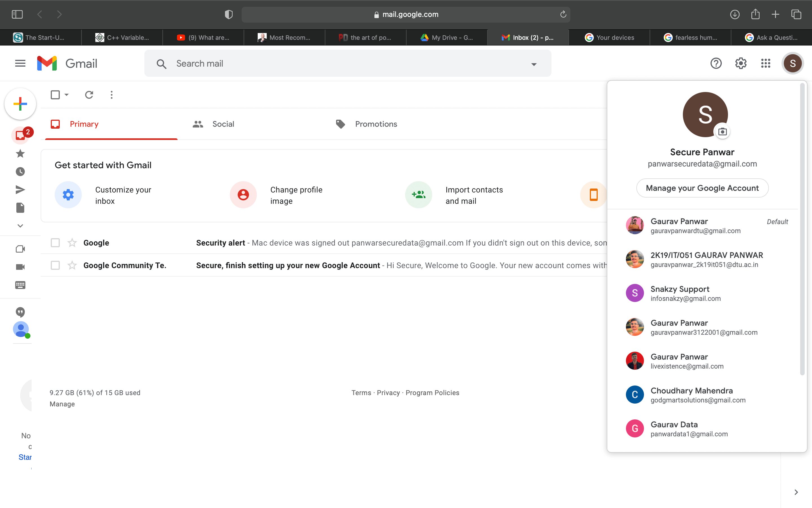Click the search magnifier icon
Image resolution: width=812 pixels, height=508 pixels.
pos(161,64)
